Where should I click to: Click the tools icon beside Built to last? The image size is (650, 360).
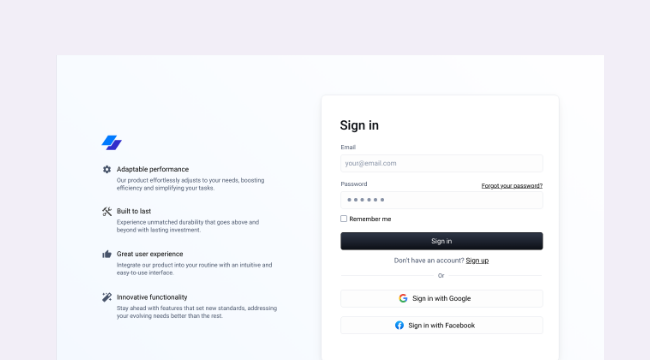[x=107, y=212]
